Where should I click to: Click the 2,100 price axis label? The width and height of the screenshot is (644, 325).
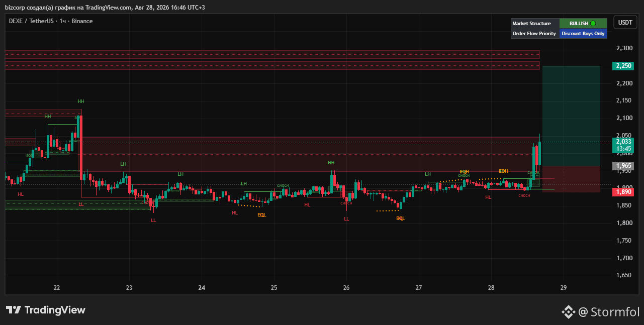click(624, 118)
